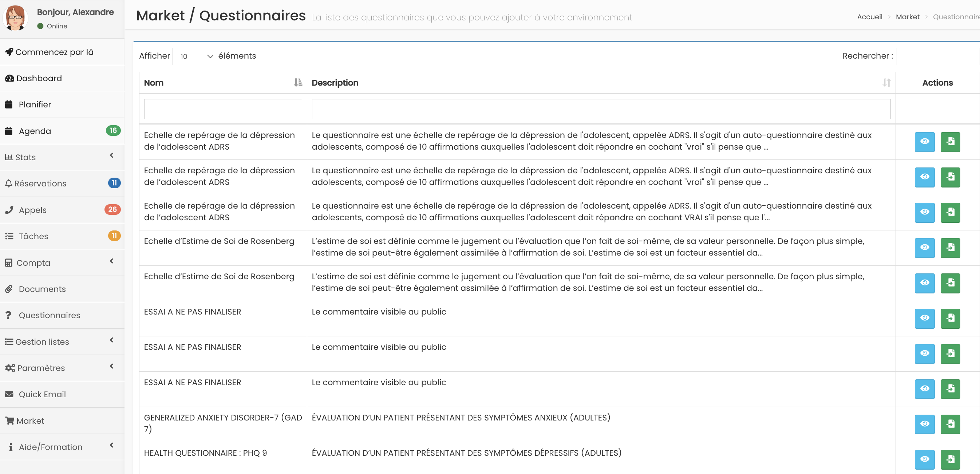This screenshot has width=980, height=474.
Task: Open the Afficher page-size dropdown
Action: 194,56
